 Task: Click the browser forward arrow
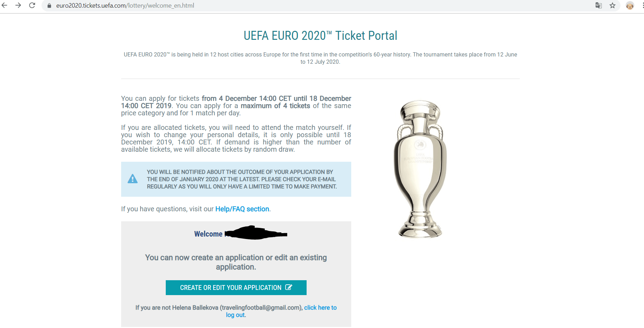click(18, 5)
